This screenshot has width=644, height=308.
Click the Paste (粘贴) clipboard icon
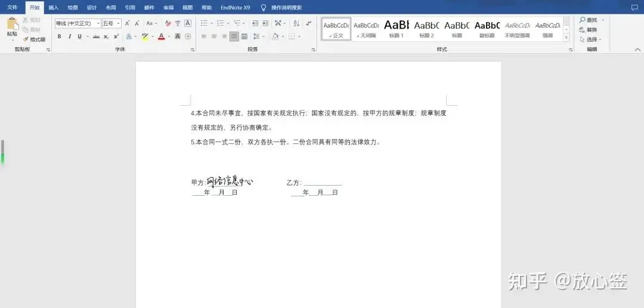13,24
